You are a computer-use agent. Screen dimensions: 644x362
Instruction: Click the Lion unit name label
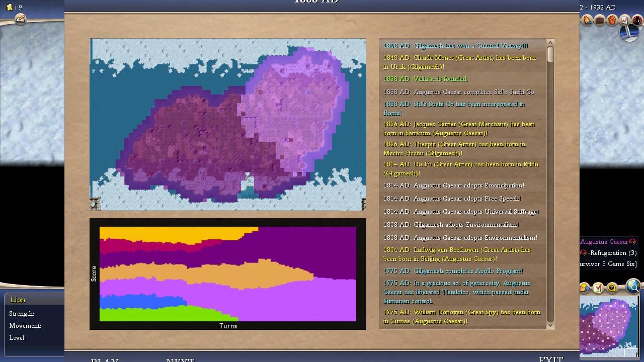18,300
